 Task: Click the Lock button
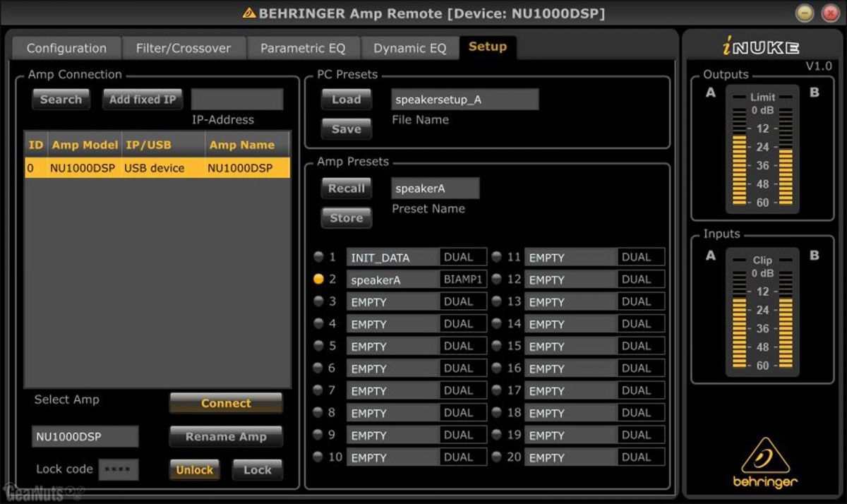point(258,470)
